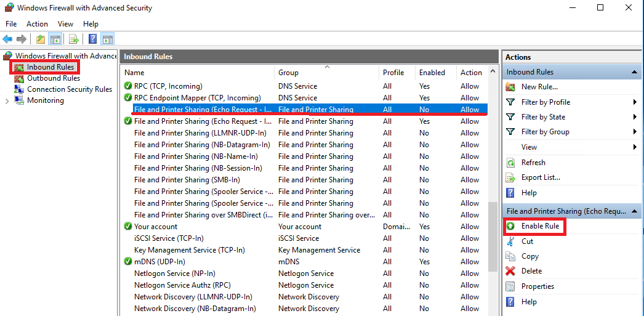
Task: Click the Export List icon in Actions pane
Action: [x=510, y=177]
